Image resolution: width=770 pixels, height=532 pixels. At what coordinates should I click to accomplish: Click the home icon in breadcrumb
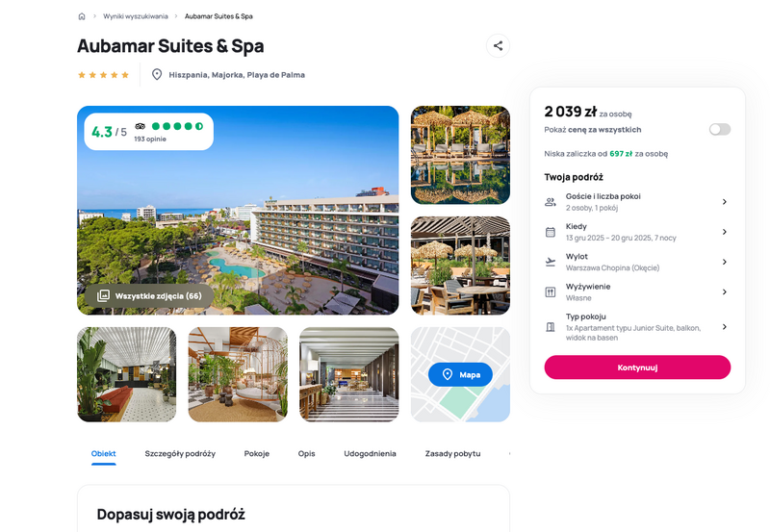(82, 16)
